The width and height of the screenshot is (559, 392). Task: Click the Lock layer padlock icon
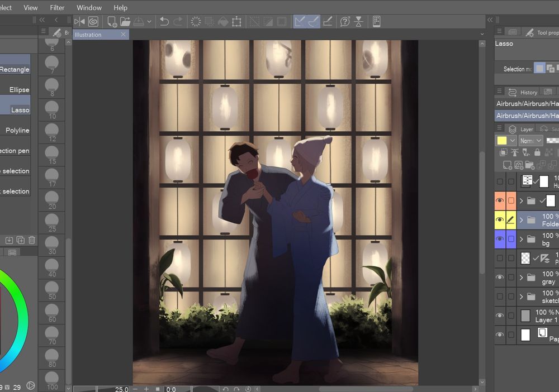[x=537, y=153]
